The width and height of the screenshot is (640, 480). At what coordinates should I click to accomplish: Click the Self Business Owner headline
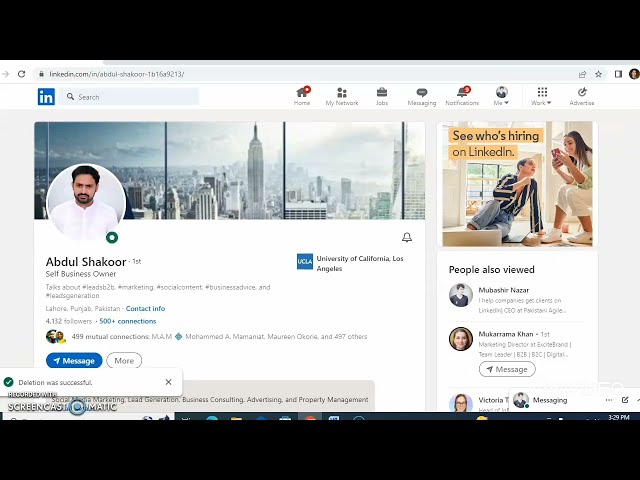81,274
